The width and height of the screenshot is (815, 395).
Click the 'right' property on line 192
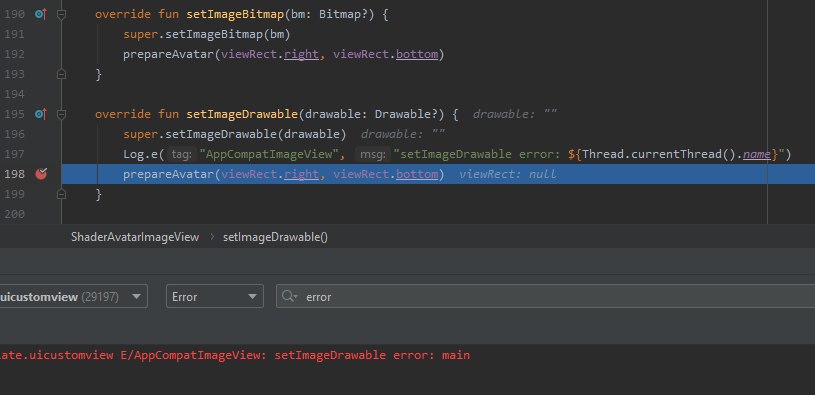[301, 54]
